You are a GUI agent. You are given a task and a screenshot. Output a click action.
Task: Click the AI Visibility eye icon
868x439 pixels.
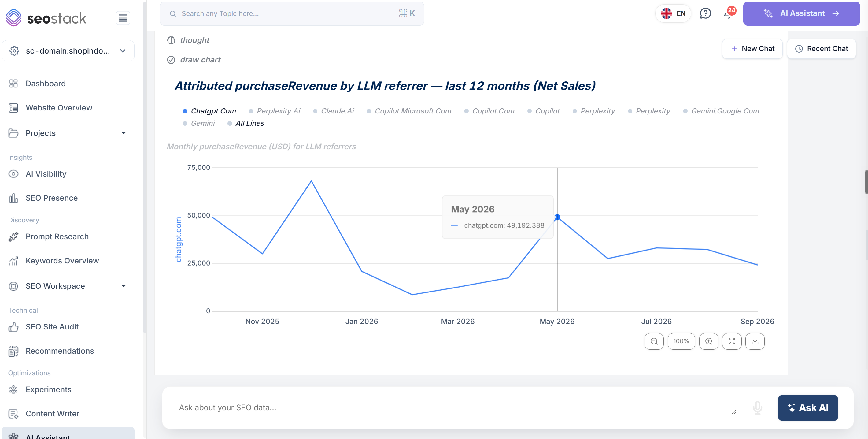[13, 174]
